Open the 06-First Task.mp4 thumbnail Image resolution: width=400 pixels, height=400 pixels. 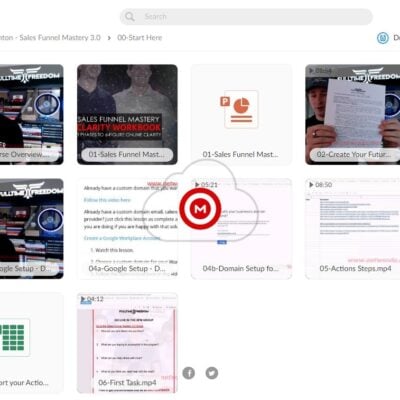[x=127, y=343]
